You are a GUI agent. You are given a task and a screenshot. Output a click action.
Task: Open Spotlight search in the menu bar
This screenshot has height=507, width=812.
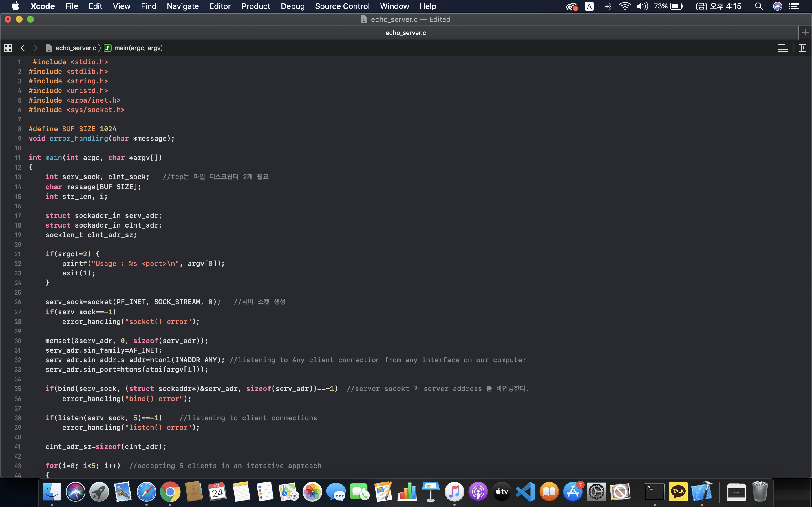(x=759, y=6)
